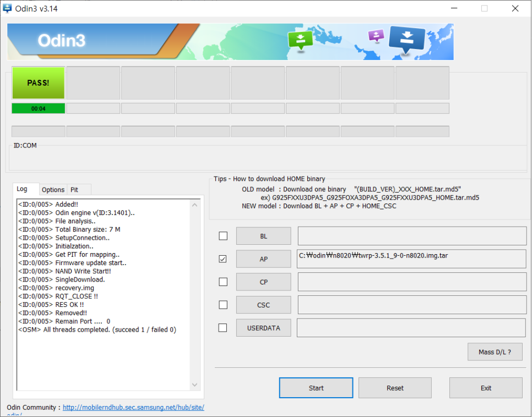The height and width of the screenshot is (417, 532).
Task: Click the 'All threads completed' log line
Action: coord(97,330)
